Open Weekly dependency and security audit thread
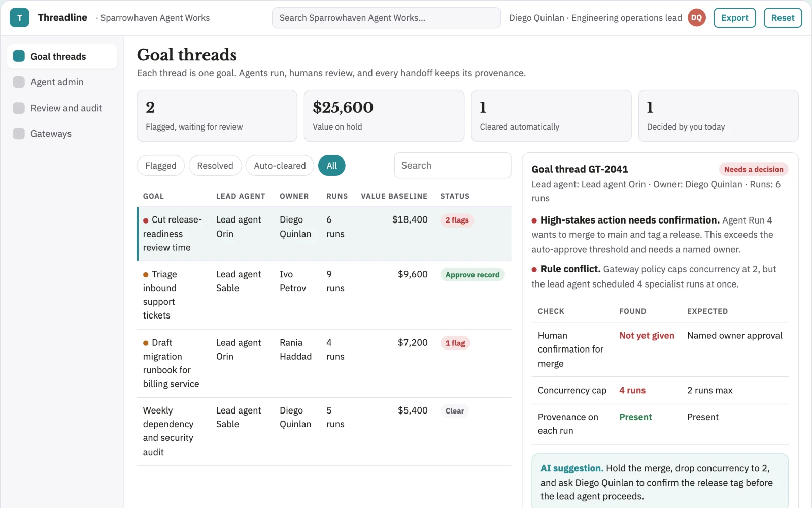 [324, 431]
